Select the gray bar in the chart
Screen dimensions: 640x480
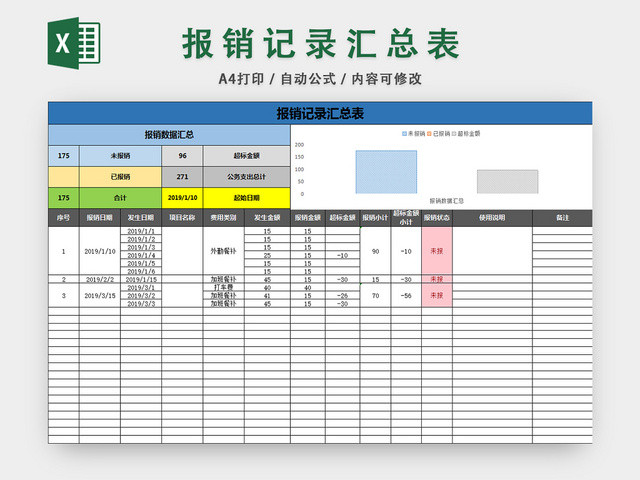pyautogui.click(x=507, y=182)
